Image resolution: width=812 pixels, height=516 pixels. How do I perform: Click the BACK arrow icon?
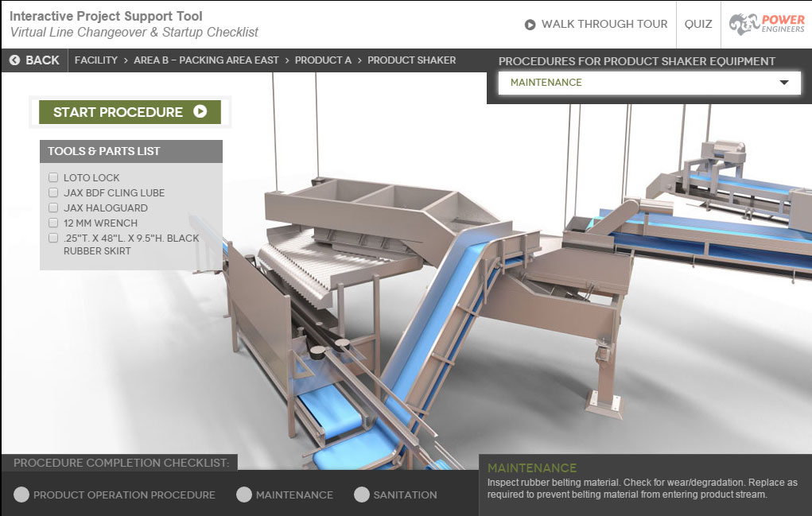click(14, 60)
